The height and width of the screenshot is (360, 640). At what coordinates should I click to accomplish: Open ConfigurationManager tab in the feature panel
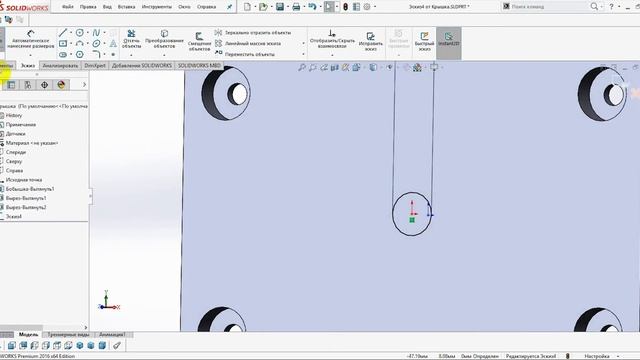tap(28, 85)
